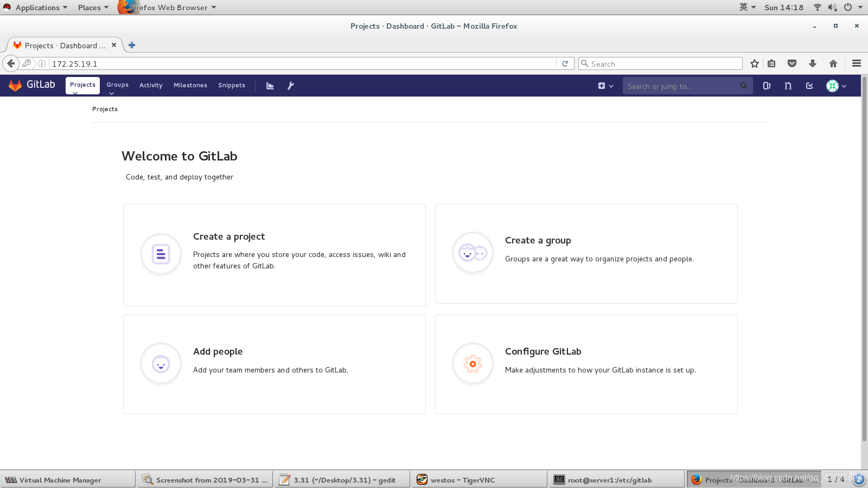This screenshot has height=488, width=868.
Task: Switch to Virtual Machine Manager window
Action: 68,480
